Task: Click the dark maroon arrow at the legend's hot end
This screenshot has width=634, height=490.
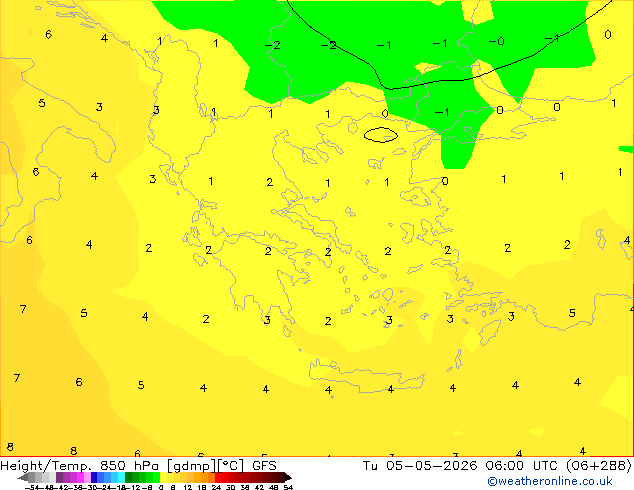Action: click(x=288, y=477)
